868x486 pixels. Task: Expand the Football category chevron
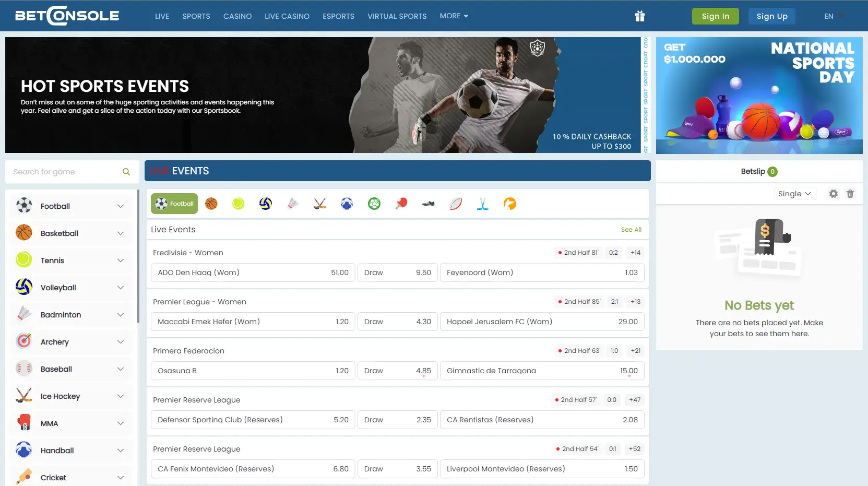(x=121, y=206)
